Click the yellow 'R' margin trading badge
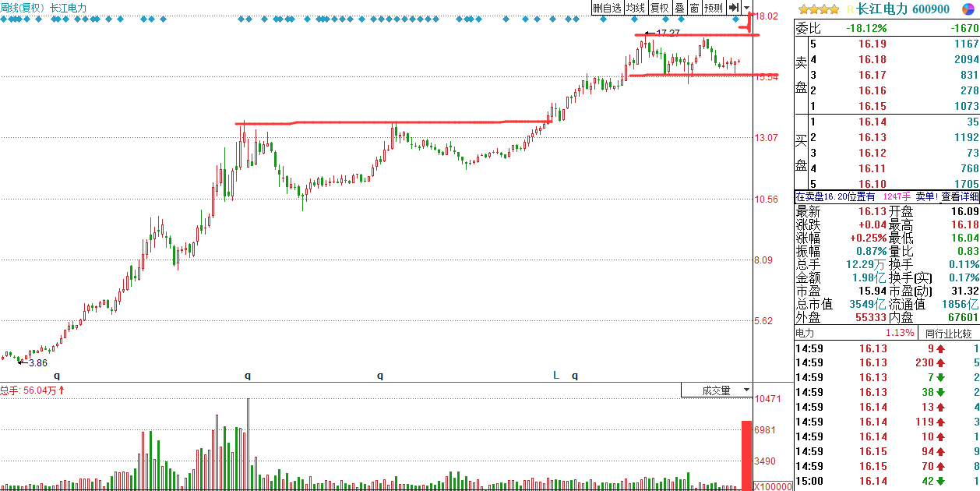980x491 pixels. [850, 9]
